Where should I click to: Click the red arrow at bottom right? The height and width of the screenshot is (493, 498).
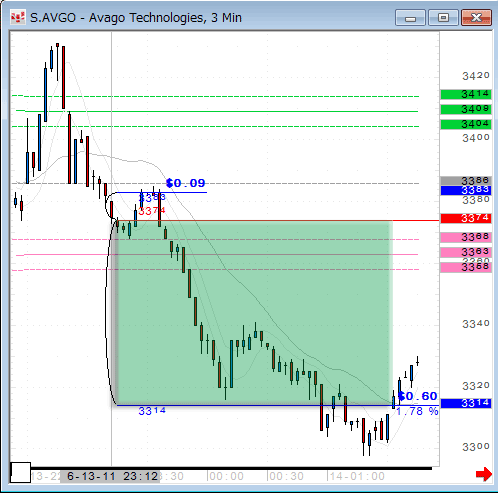point(484,474)
